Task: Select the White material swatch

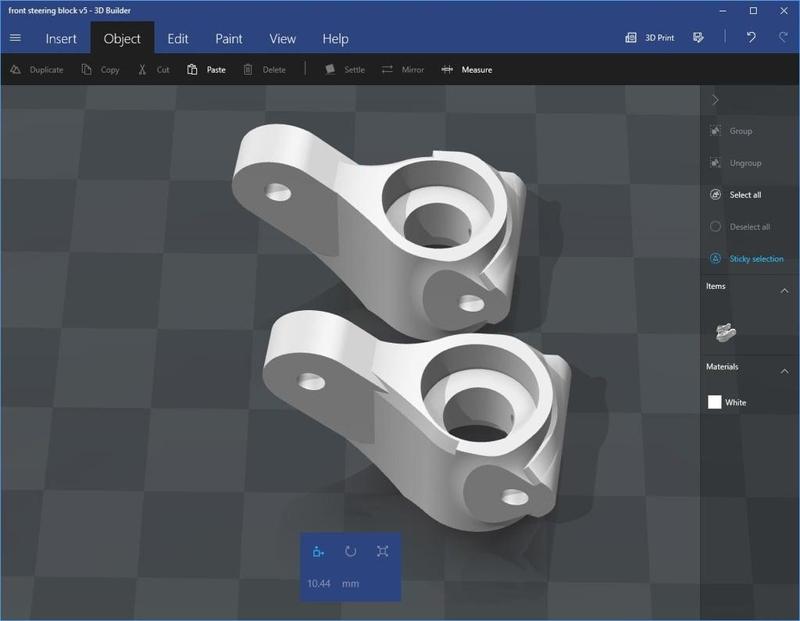Action: [715, 402]
